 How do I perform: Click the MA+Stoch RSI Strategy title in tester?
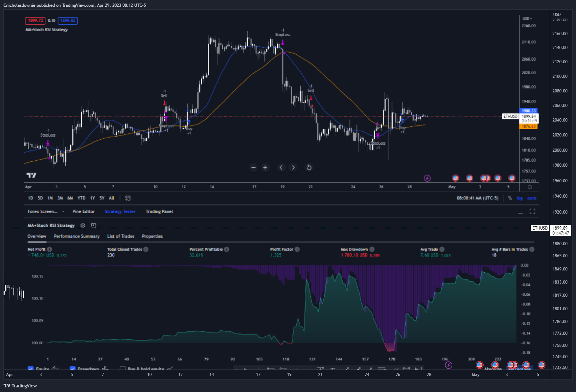(x=51, y=225)
